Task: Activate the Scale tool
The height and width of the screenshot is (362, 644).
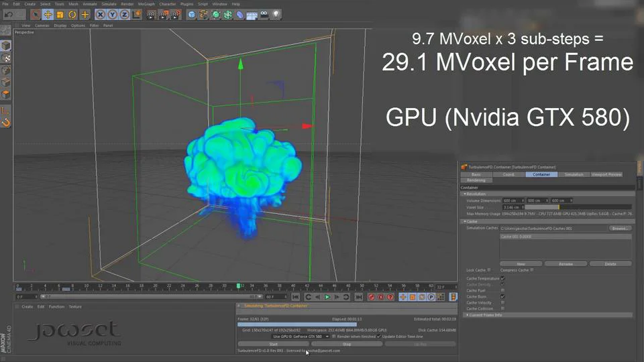Action: tap(60, 15)
